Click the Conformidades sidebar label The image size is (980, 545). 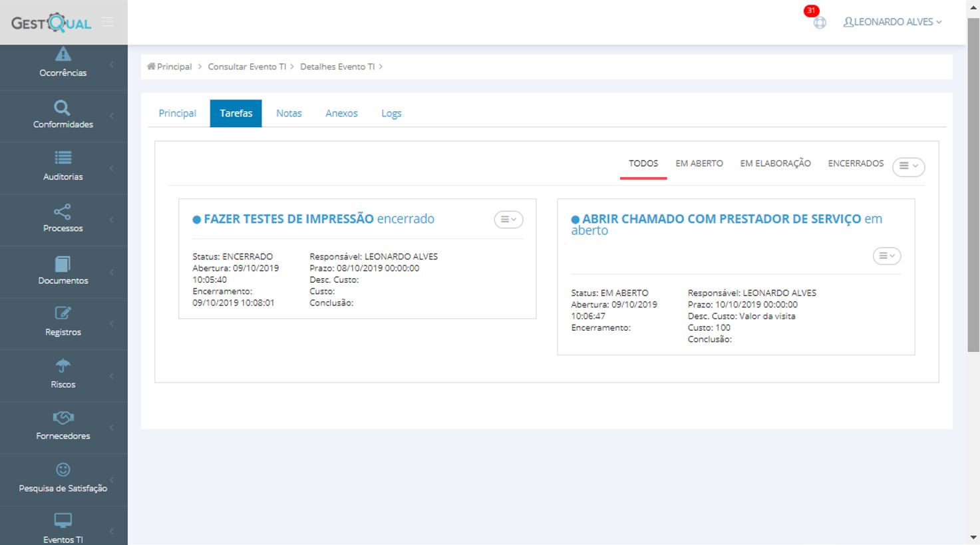pos(63,124)
